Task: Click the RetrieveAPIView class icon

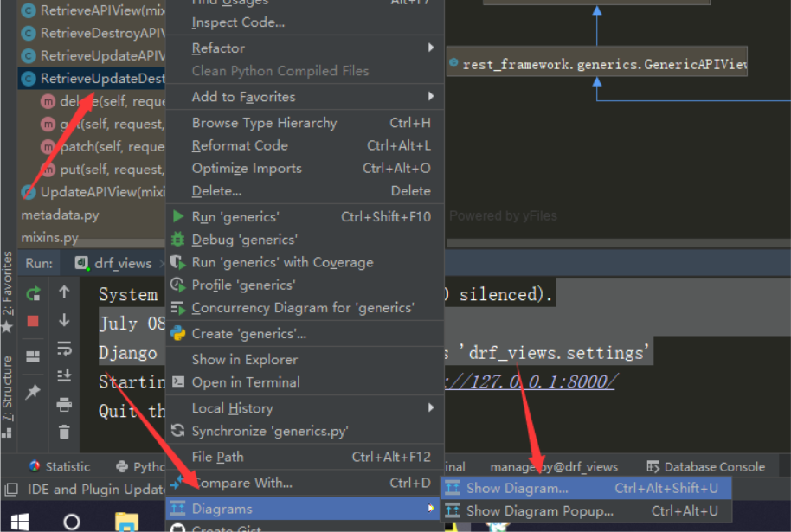Action: (29, 10)
